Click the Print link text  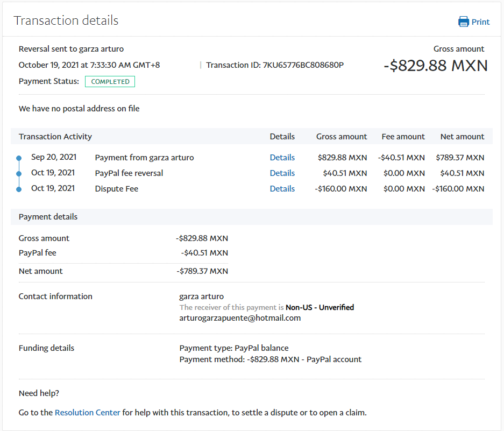pyautogui.click(x=480, y=22)
